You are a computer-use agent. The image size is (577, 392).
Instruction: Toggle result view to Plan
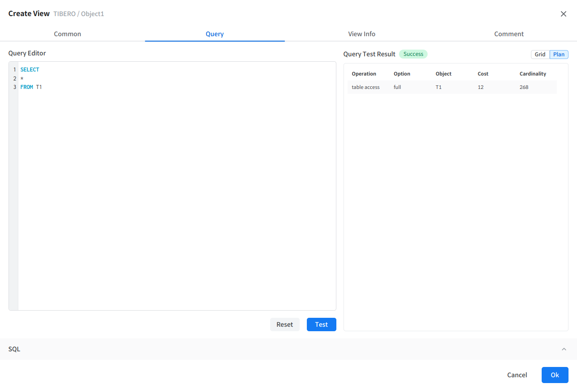tap(559, 55)
